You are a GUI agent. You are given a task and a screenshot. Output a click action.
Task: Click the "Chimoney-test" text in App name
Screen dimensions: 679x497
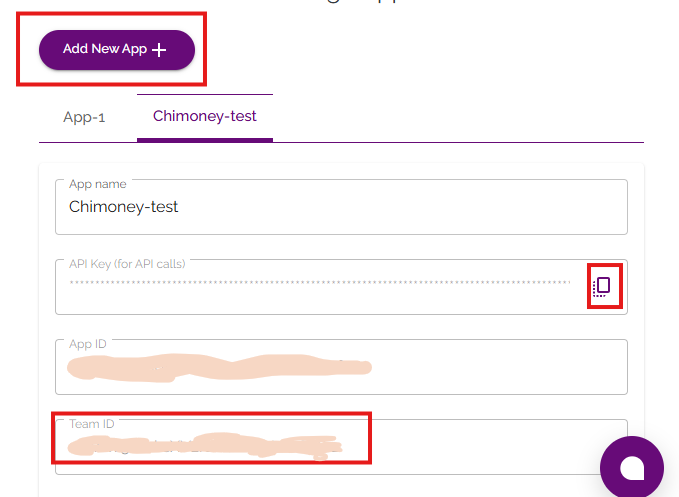[124, 207]
